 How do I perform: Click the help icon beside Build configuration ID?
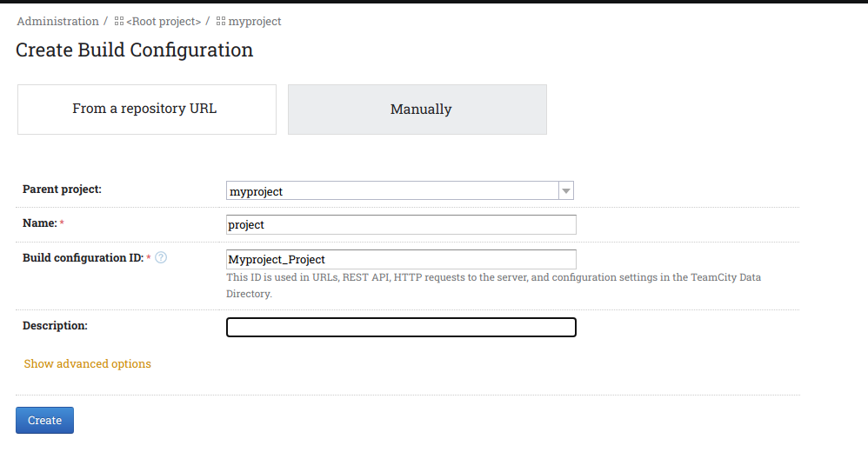(x=161, y=257)
